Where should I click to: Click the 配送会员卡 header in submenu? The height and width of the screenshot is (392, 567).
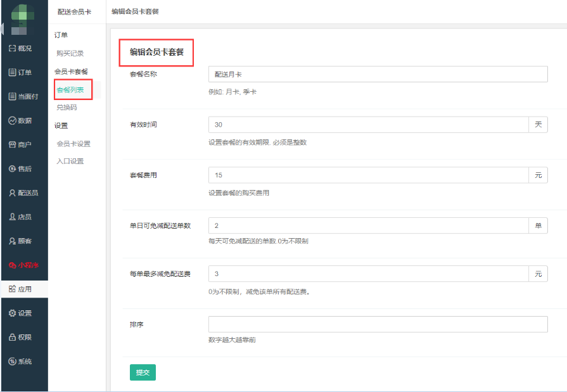(x=75, y=12)
